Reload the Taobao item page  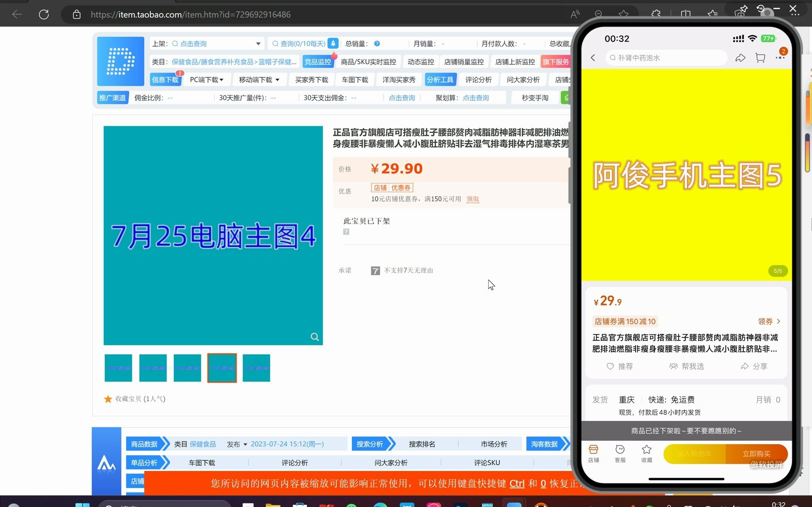(44, 15)
